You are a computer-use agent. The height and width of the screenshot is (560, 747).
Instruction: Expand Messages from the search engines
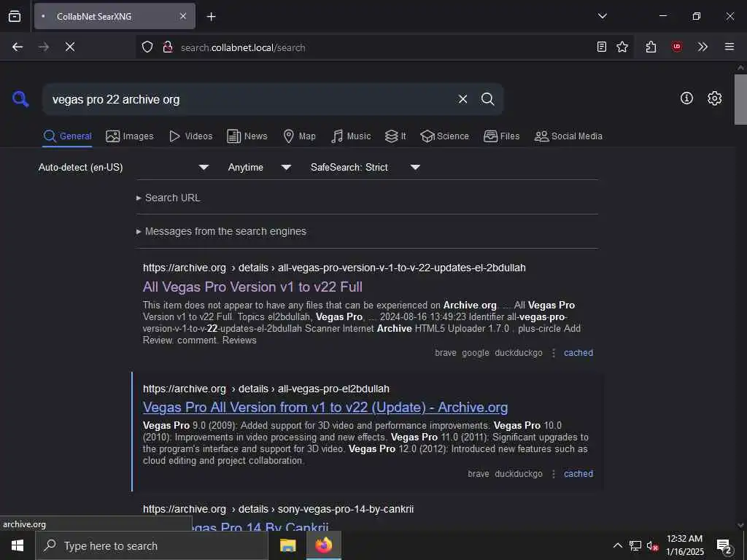tap(221, 231)
